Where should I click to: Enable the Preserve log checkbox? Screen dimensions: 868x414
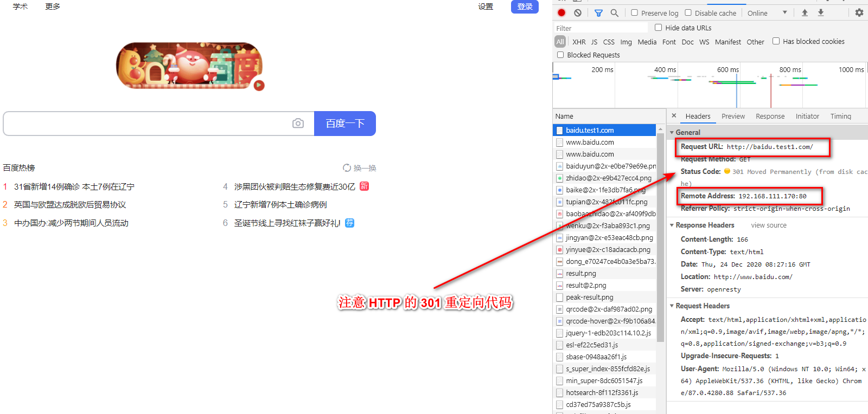[x=634, y=12]
